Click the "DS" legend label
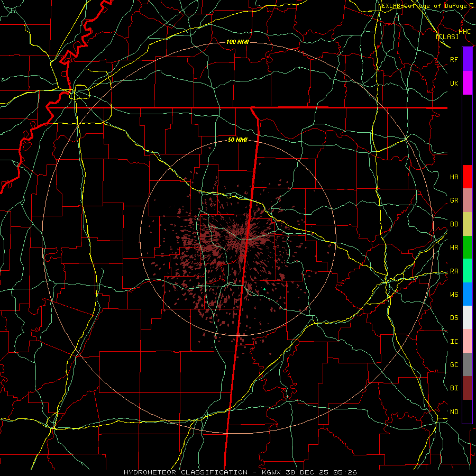Viewport: 476px width, 476px height. coord(454,318)
